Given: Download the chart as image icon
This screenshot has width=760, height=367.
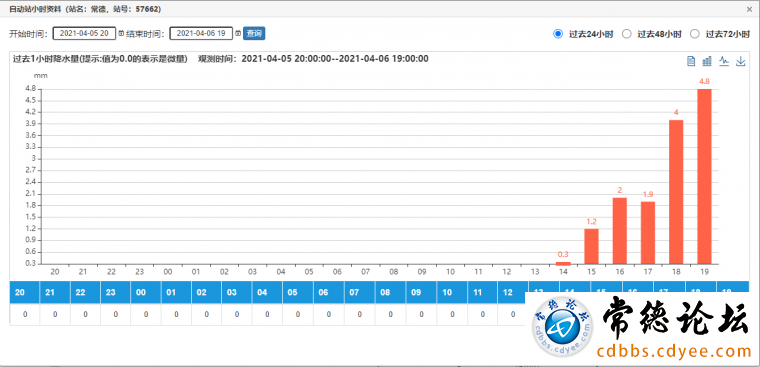Looking at the screenshot, I should [x=740, y=62].
